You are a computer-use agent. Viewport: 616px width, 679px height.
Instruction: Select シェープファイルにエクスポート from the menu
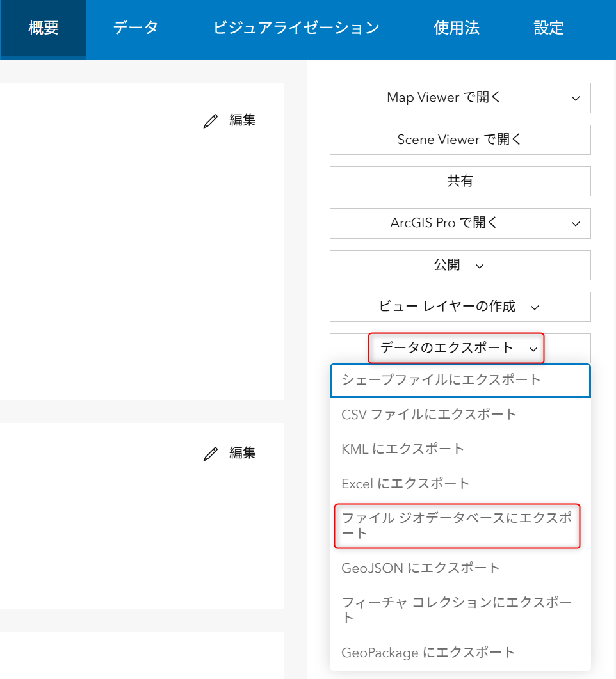[x=441, y=380]
